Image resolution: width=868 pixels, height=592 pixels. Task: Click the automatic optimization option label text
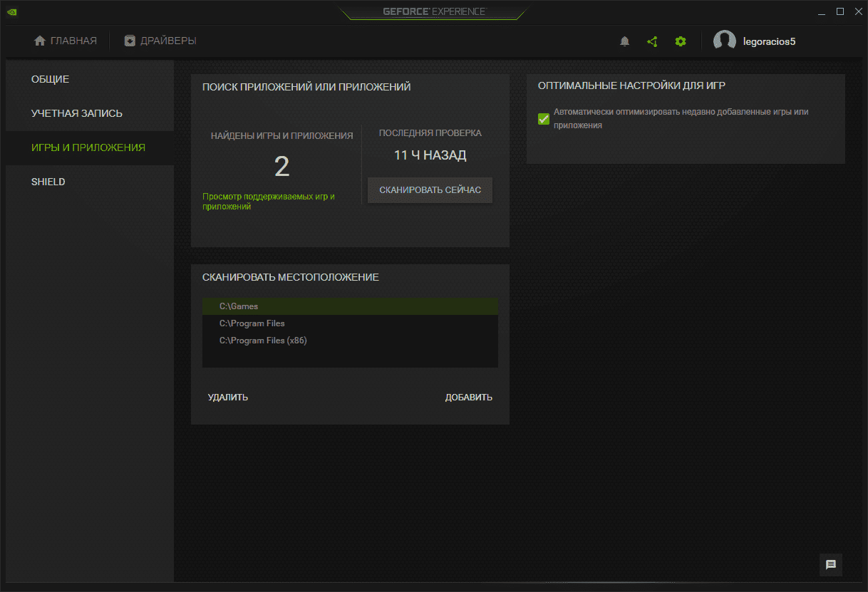point(681,118)
